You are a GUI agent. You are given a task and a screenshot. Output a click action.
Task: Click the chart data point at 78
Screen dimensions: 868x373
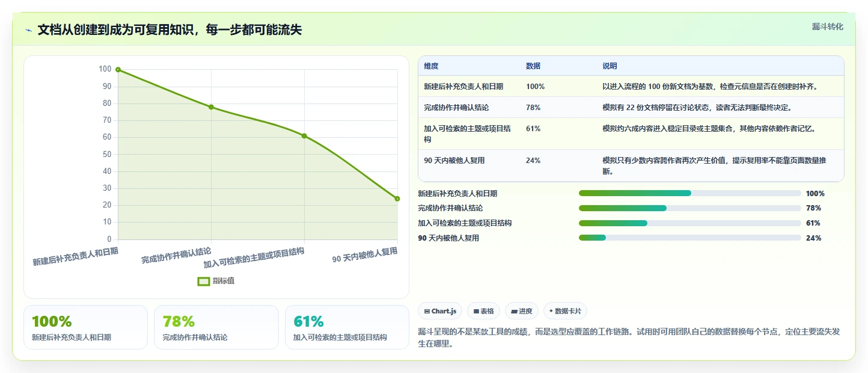(x=211, y=107)
